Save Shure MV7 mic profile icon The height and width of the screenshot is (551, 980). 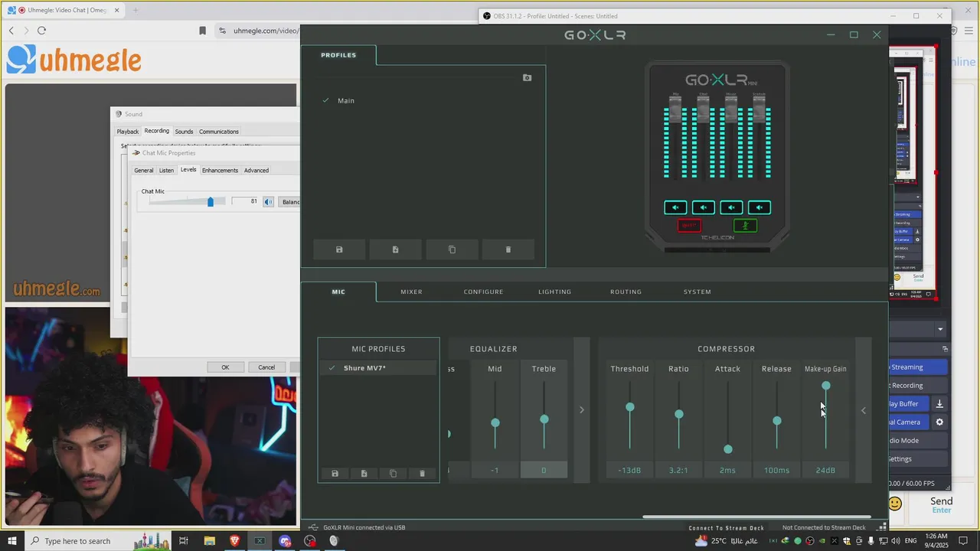(x=335, y=474)
